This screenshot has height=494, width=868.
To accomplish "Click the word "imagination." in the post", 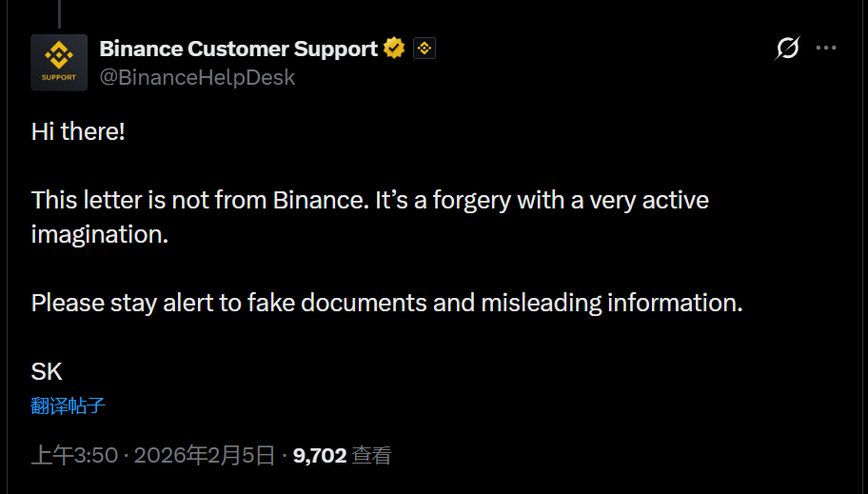I will (x=99, y=234).
